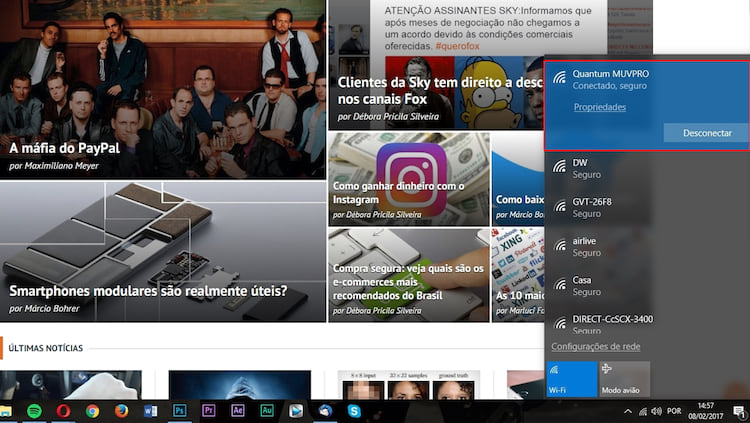Click the volume speaker tray icon
The width and height of the screenshot is (750, 423).
[x=657, y=412]
